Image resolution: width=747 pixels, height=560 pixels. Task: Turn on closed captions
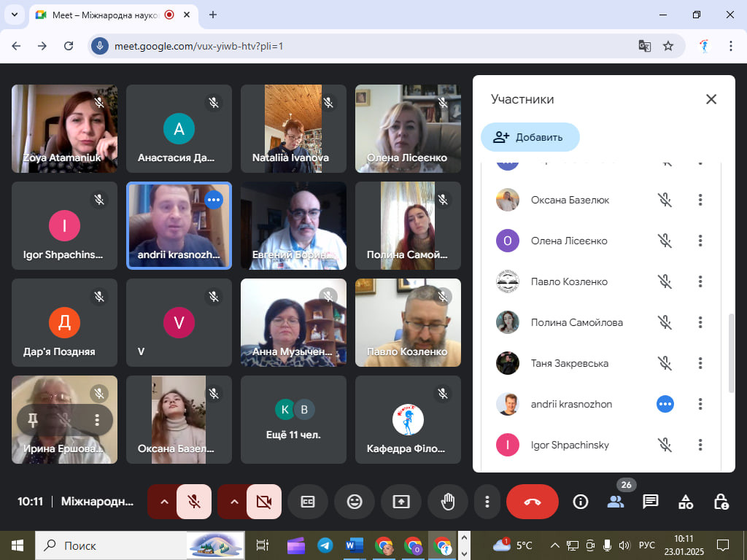(308, 502)
